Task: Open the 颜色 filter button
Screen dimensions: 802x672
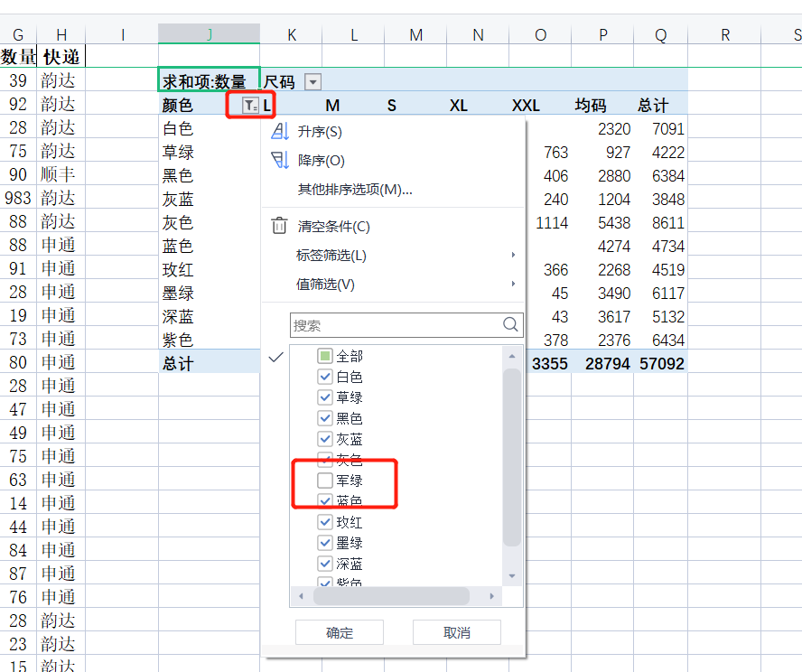Action: [250, 106]
